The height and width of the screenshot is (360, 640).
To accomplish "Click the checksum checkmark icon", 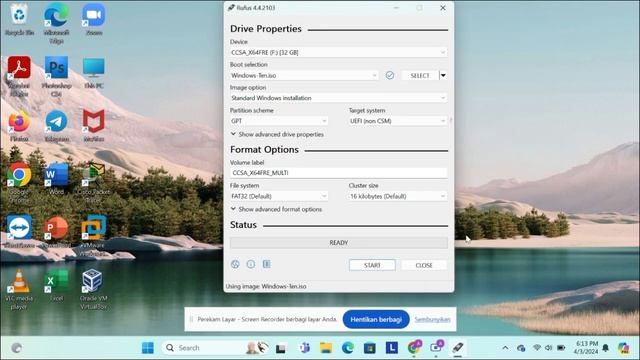I will click(390, 75).
